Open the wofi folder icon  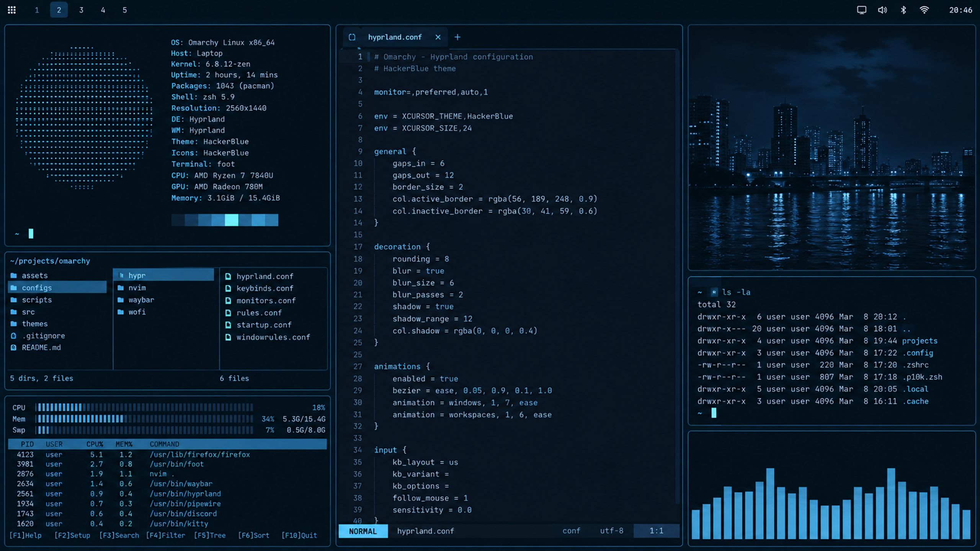121,312
